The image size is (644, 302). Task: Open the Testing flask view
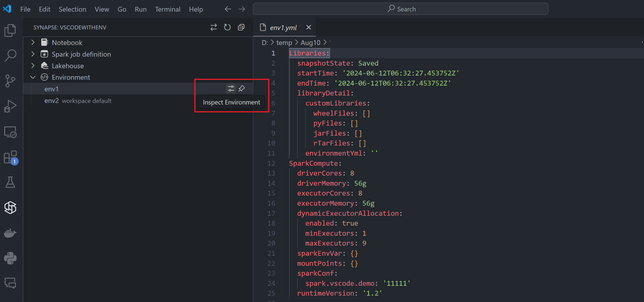click(10, 182)
